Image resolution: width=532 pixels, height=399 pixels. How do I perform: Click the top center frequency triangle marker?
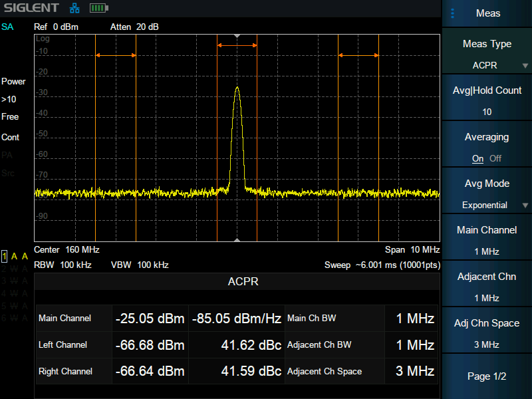237,36
